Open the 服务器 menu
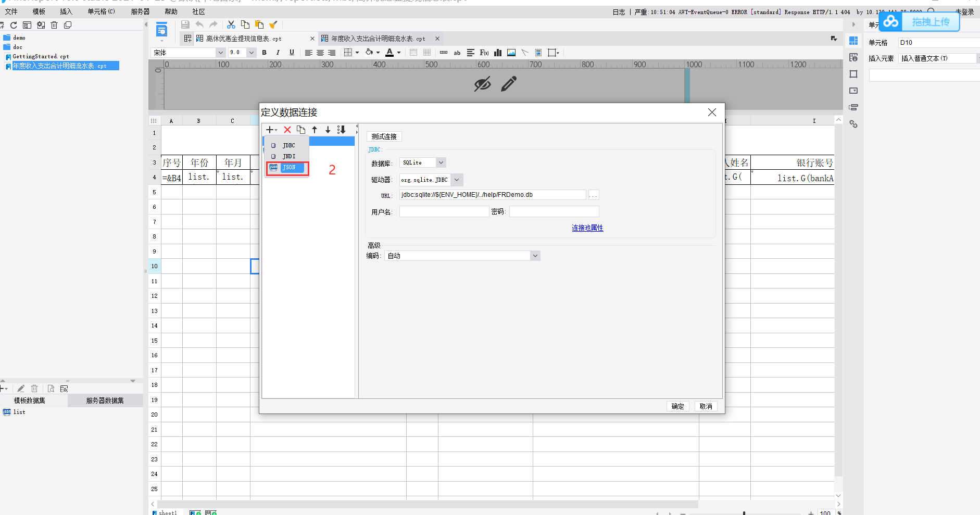The width and height of the screenshot is (980, 515). point(140,11)
